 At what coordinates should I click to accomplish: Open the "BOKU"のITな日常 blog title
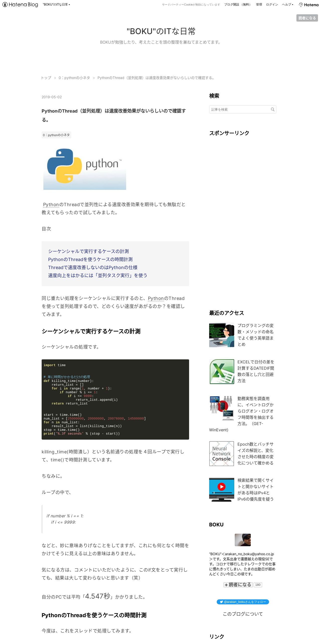[x=161, y=31]
